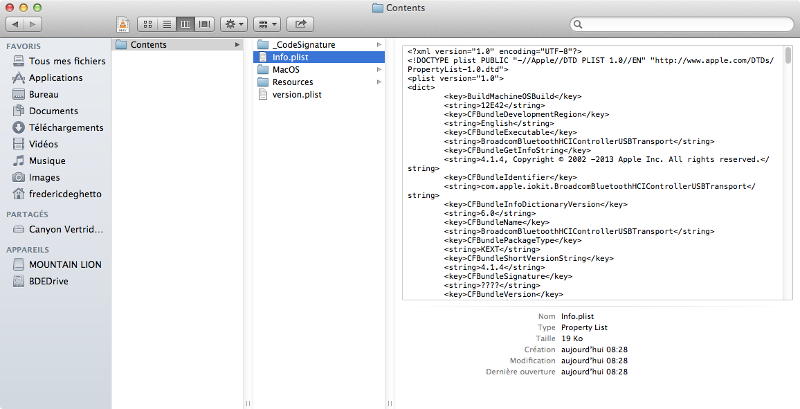Screen dimensions: 800x409
Task: Click the Bureau desktop icon
Action: pos(18,95)
